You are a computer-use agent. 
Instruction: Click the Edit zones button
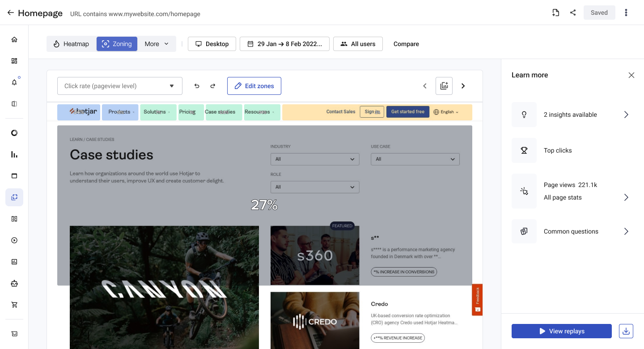pos(254,86)
